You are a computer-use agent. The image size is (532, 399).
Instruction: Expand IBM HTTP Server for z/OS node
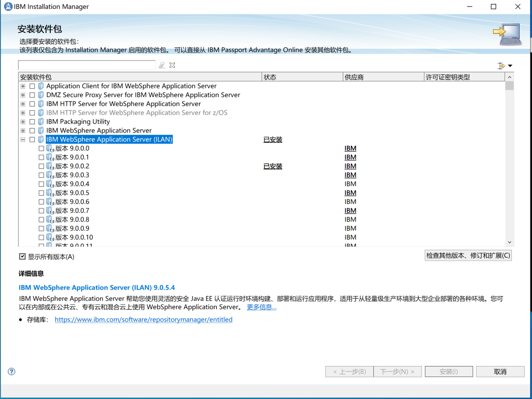tap(23, 113)
